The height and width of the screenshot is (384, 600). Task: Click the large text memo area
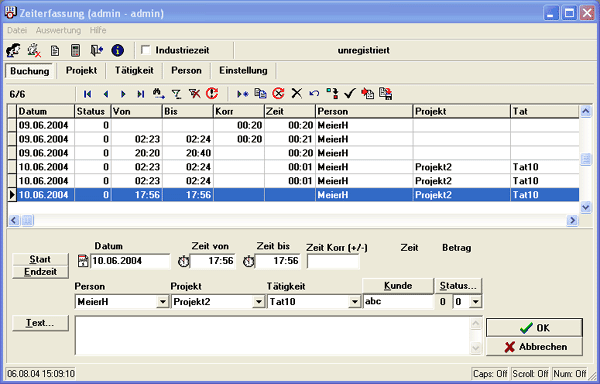pos(272,335)
